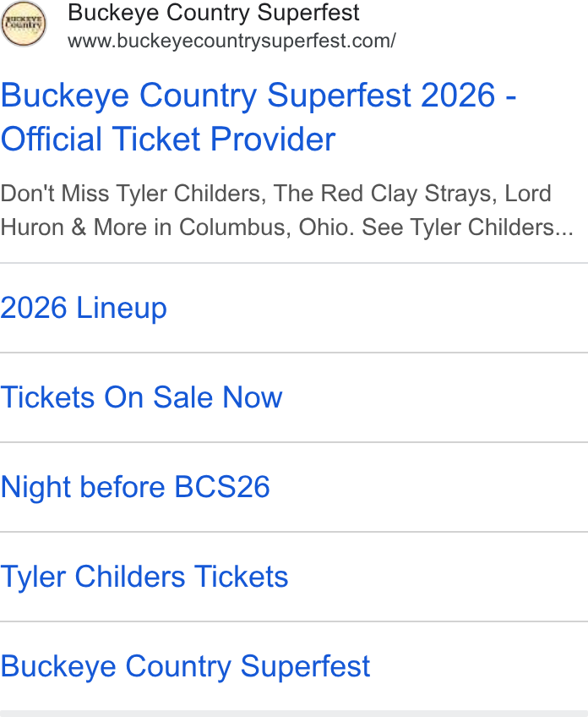The width and height of the screenshot is (588, 717).
Task: Click the word "Tickets" in the Tyler Childers sitelink
Action: (x=242, y=576)
